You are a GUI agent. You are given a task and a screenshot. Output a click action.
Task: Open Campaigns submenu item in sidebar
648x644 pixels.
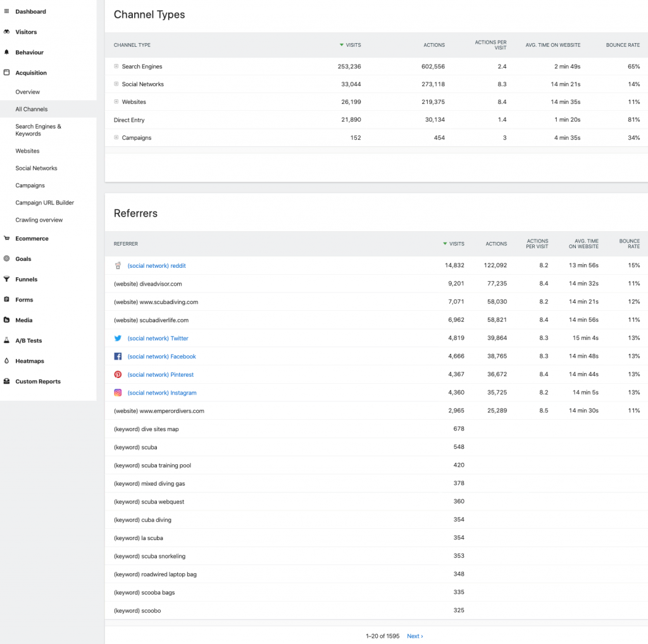pyautogui.click(x=30, y=186)
